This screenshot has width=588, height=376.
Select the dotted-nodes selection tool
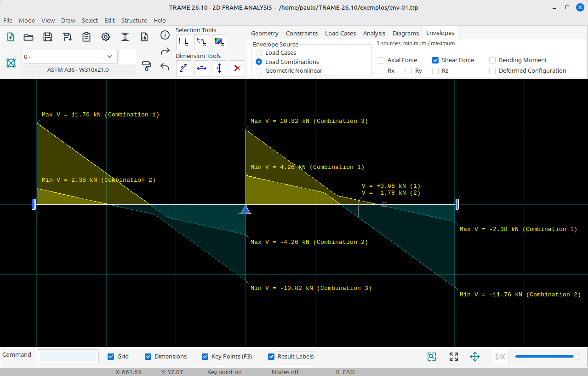[201, 42]
